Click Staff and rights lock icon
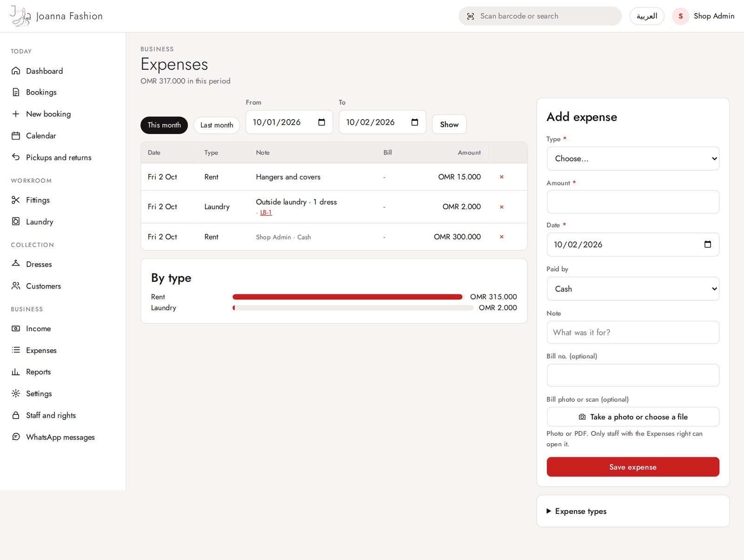Screen dimensions: 744x560 (x=16, y=415)
